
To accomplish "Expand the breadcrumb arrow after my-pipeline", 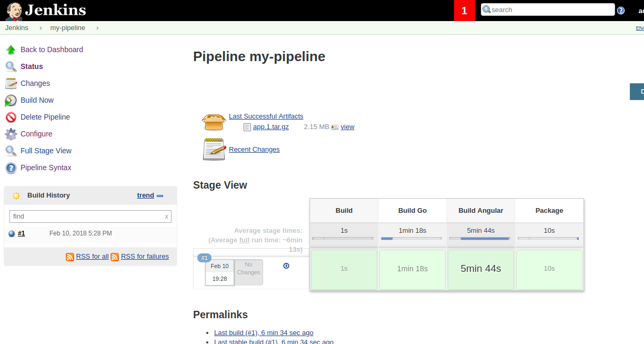I will click(98, 28).
